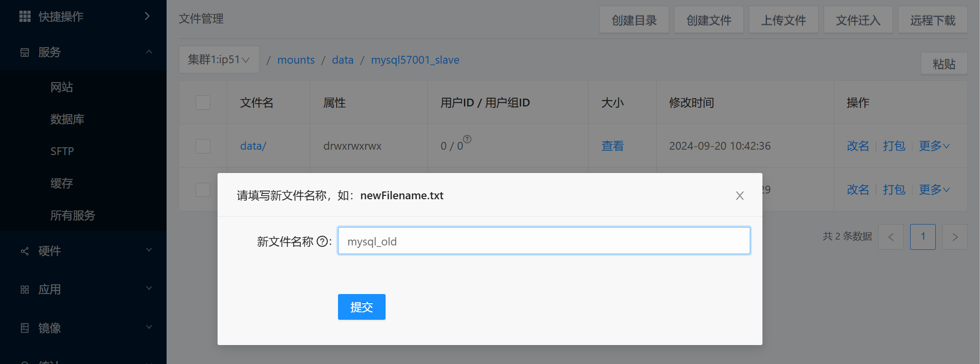Check the box for data/ row
980x364 pixels.
(x=203, y=146)
